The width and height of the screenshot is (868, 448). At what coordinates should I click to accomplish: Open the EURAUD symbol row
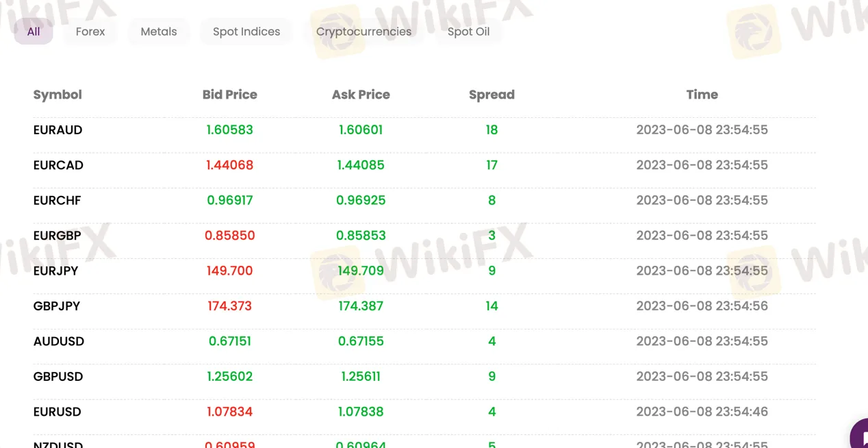coord(58,129)
